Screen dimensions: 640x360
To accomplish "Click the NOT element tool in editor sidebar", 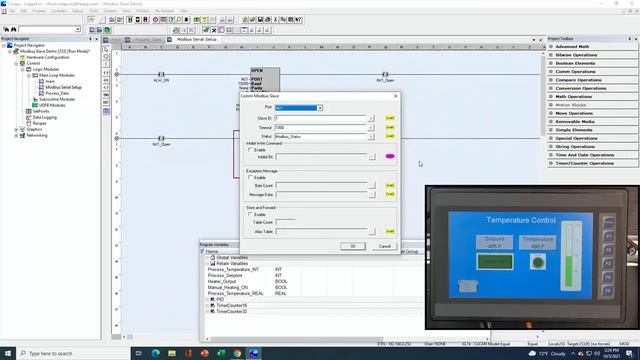I will point(106,102).
